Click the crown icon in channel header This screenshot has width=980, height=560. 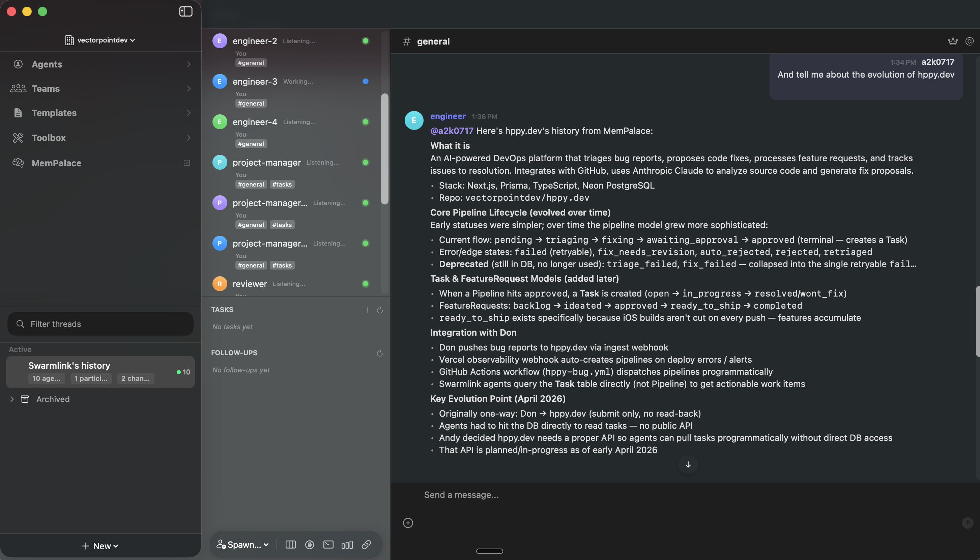[952, 41]
